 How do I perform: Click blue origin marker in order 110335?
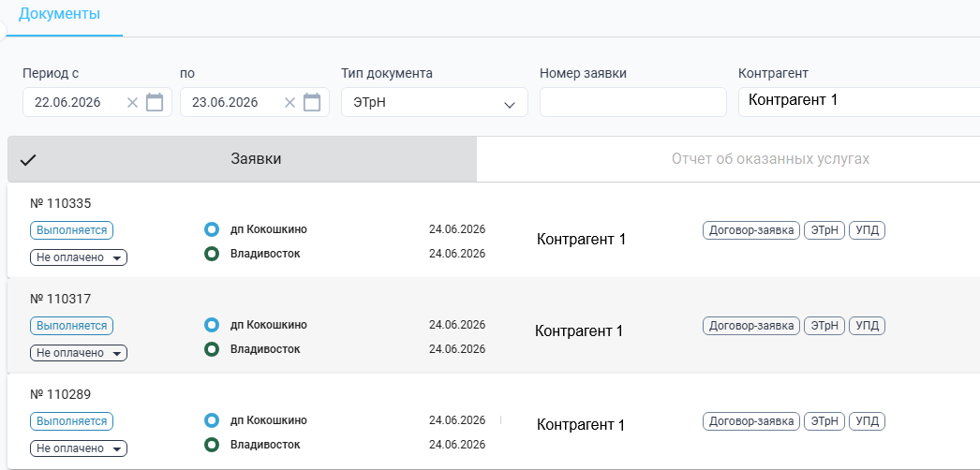pos(212,229)
